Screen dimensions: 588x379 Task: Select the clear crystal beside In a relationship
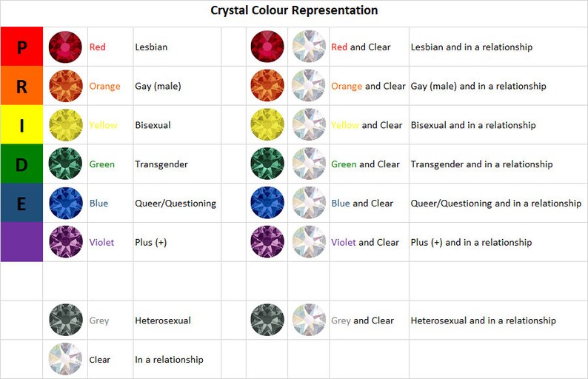[65, 359]
